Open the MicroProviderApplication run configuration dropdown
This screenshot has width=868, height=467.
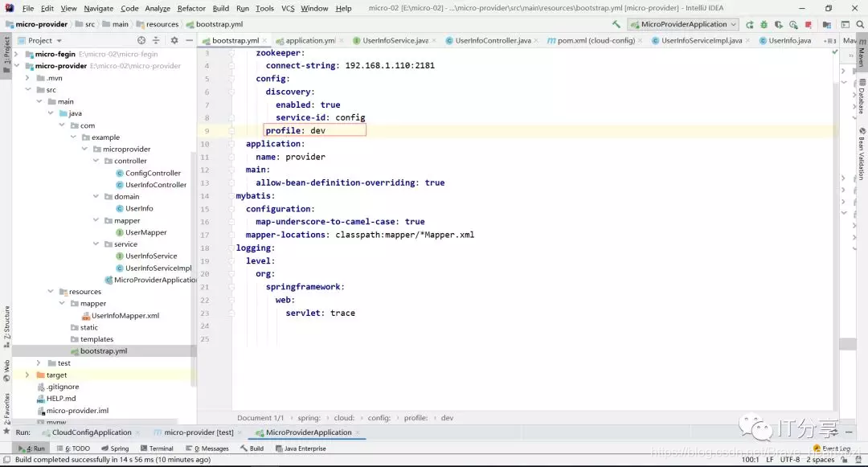(684, 24)
